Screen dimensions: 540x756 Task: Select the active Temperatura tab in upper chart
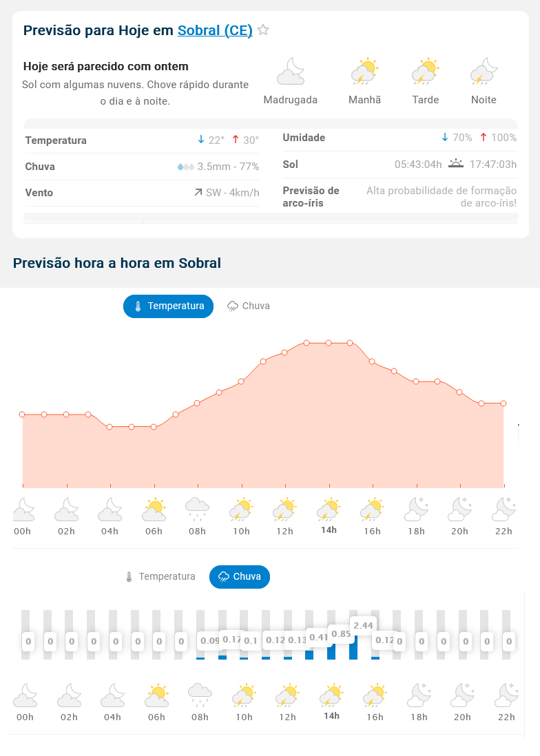pyautogui.click(x=168, y=306)
